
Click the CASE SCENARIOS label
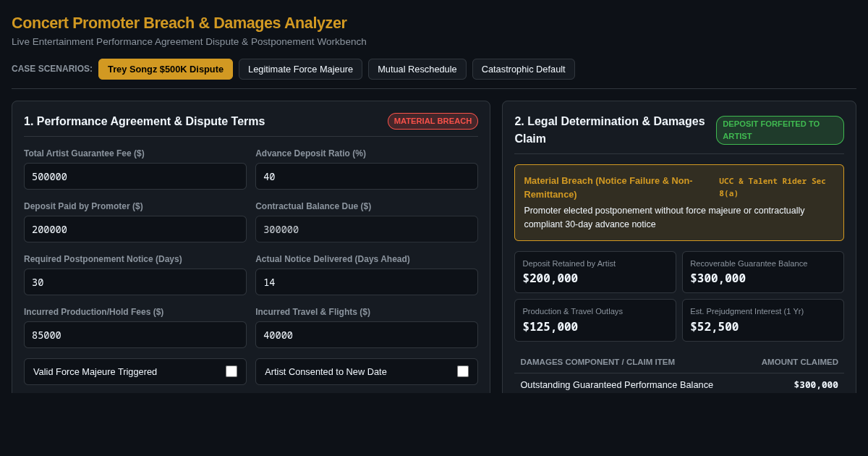[x=52, y=69]
